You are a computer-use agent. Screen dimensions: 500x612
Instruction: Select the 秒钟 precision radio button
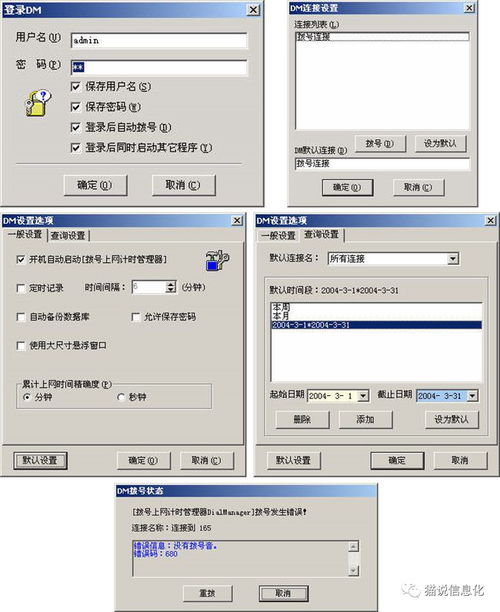coord(121,397)
